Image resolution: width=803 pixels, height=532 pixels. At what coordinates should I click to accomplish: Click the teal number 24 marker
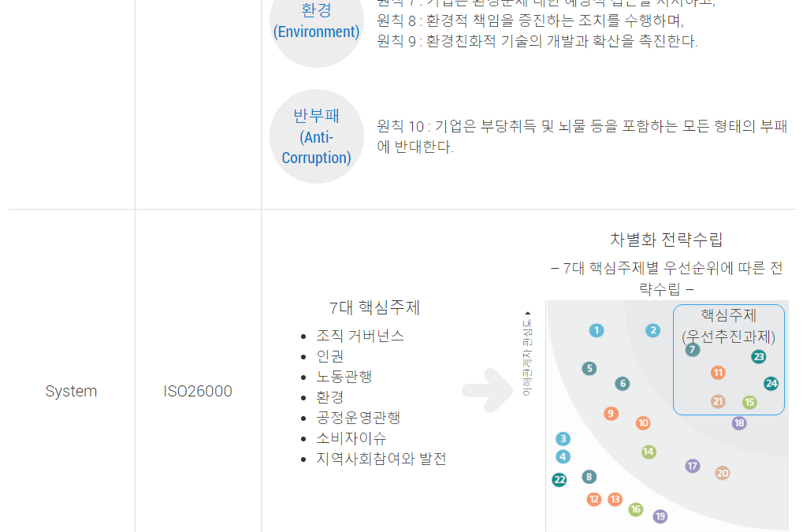(x=771, y=384)
